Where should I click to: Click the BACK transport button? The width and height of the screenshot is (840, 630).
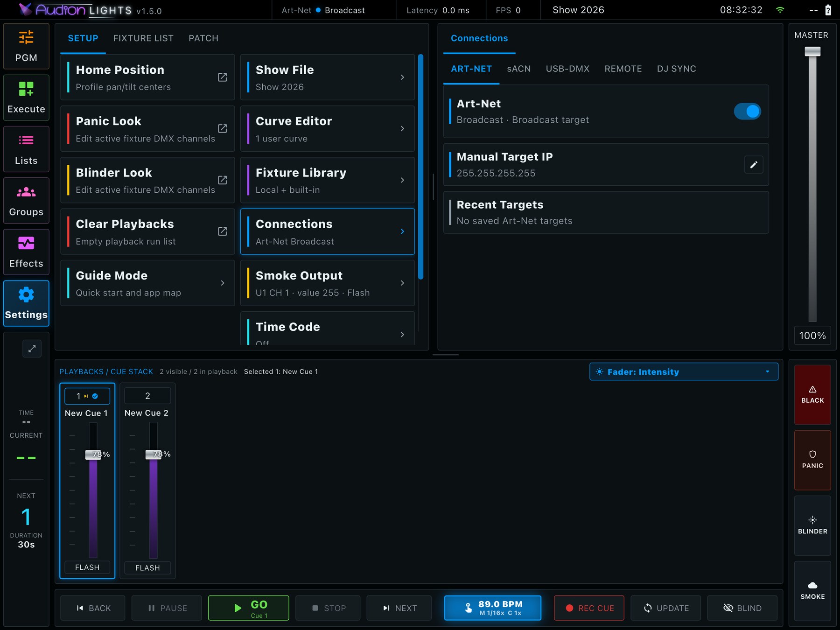pos(93,608)
